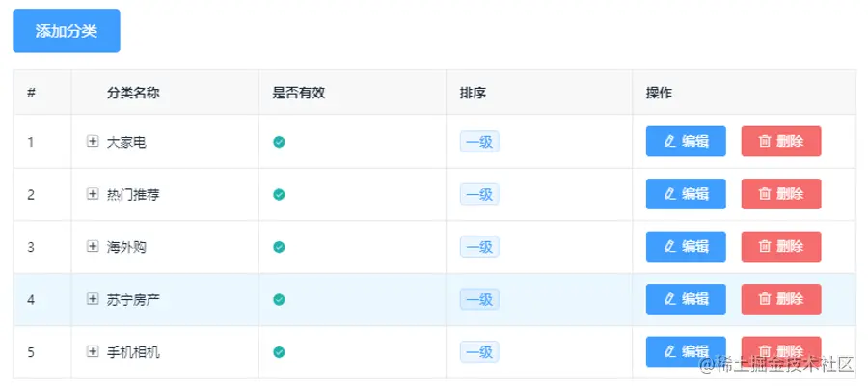Edit the 热门推荐 category
The width and height of the screenshot is (868, 388).
(686, 194)
